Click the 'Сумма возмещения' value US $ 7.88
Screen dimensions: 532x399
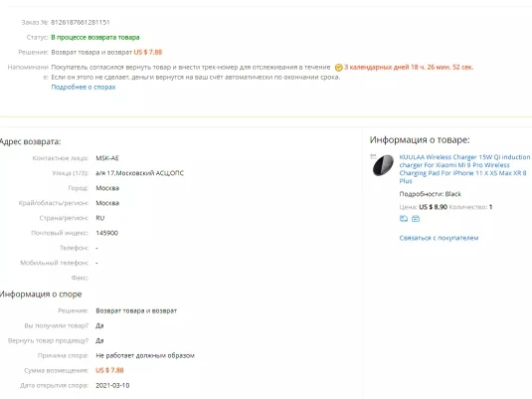click(x=109, y=370)
